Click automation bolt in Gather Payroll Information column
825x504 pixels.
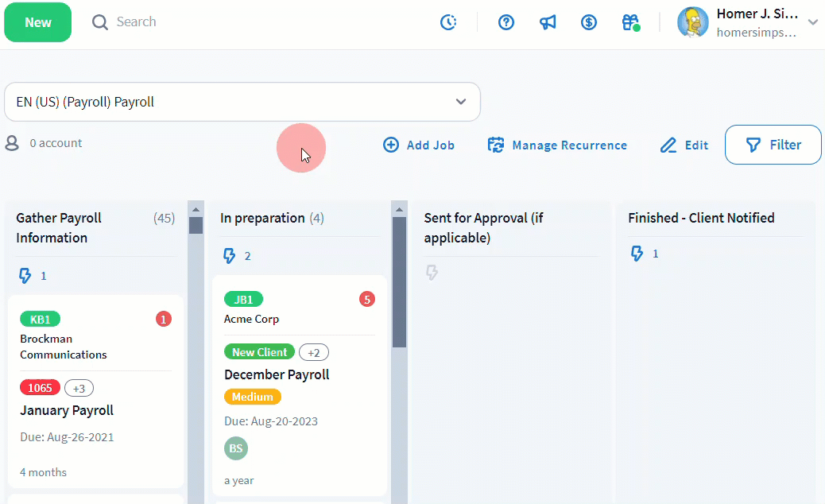click(25, 276)
